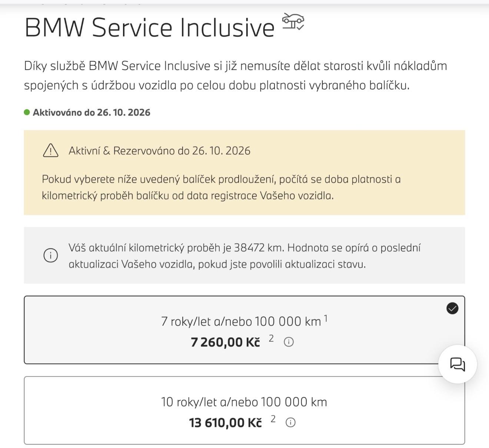
Task: Click the warning triangle icon in yellow notice
Action: click(51, 151)
